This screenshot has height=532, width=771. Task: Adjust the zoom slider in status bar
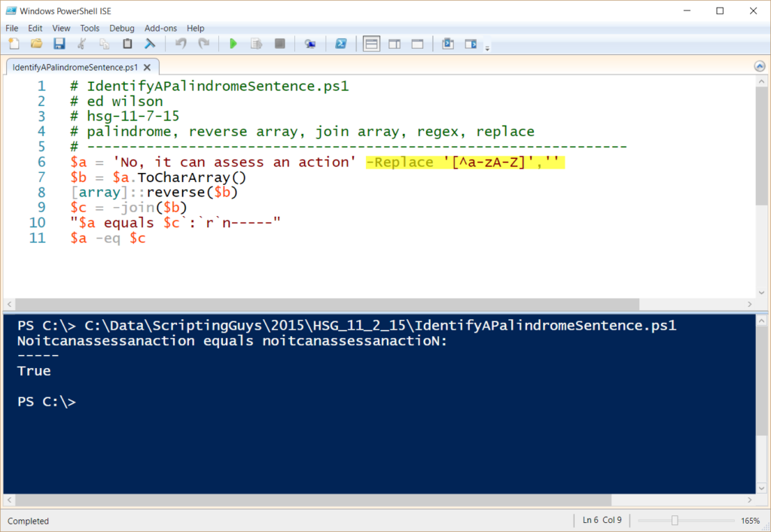coord(675,521)
